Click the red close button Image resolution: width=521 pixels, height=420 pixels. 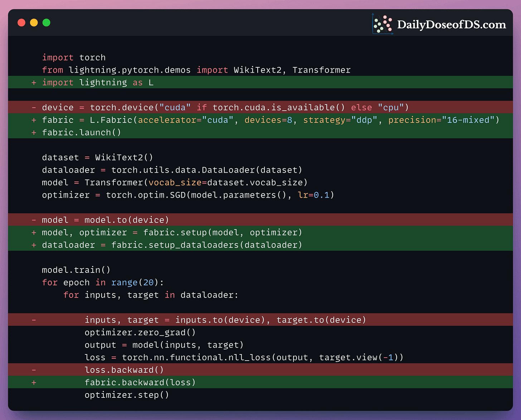[x=21, y=22]
